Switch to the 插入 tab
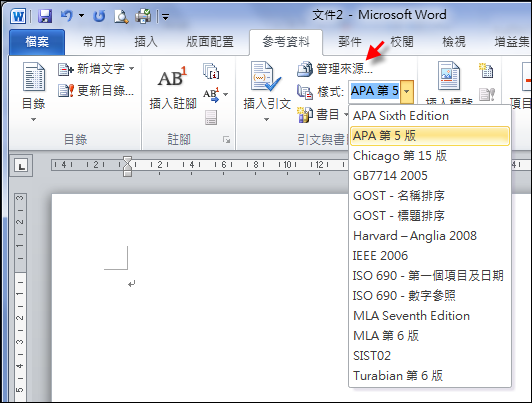Screen dimensions: 532x403 pos(146,42)
